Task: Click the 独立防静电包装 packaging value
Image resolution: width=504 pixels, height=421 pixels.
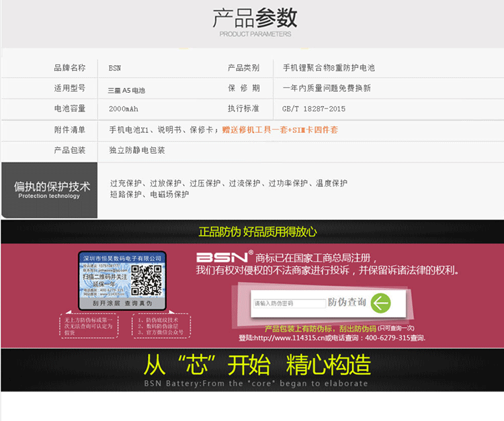Action: click(137, 150)
